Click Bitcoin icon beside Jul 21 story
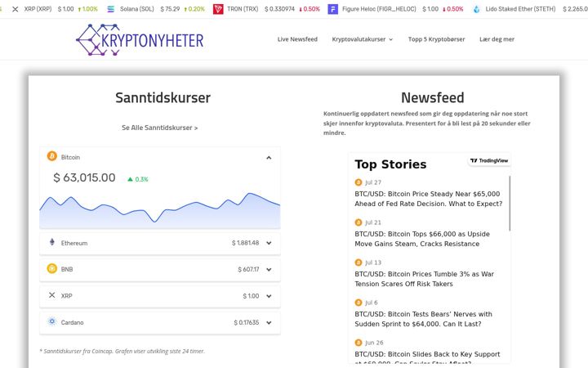The width and height of the screenshot is (588, 368). pos(359,222)
